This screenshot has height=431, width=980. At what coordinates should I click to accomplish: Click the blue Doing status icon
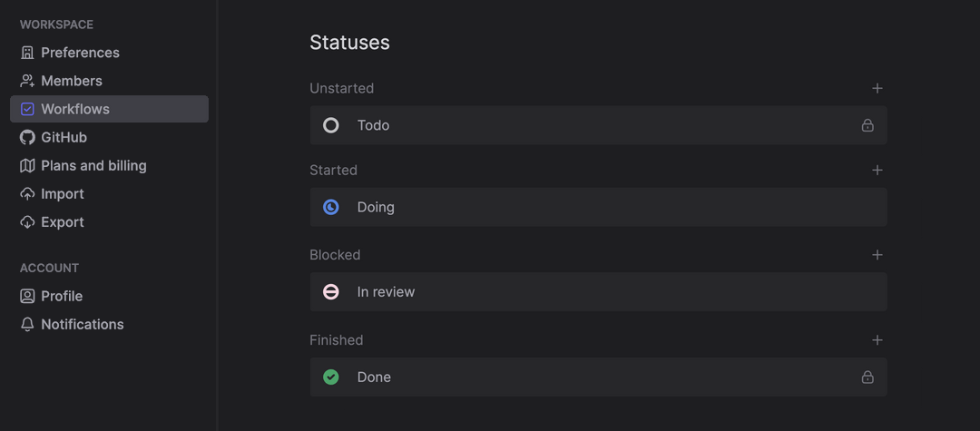(x=331, y=207)
